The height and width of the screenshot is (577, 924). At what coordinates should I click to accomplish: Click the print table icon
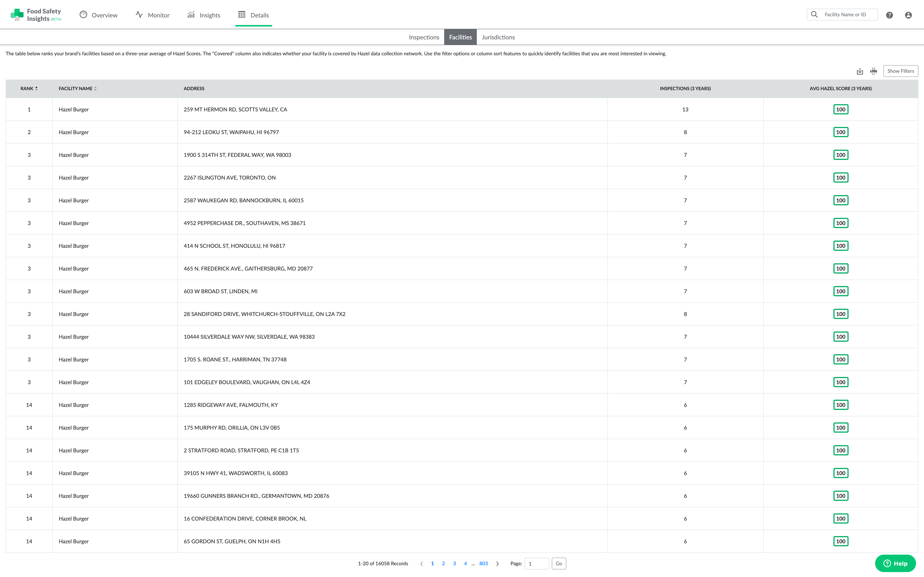pos(873,71)
